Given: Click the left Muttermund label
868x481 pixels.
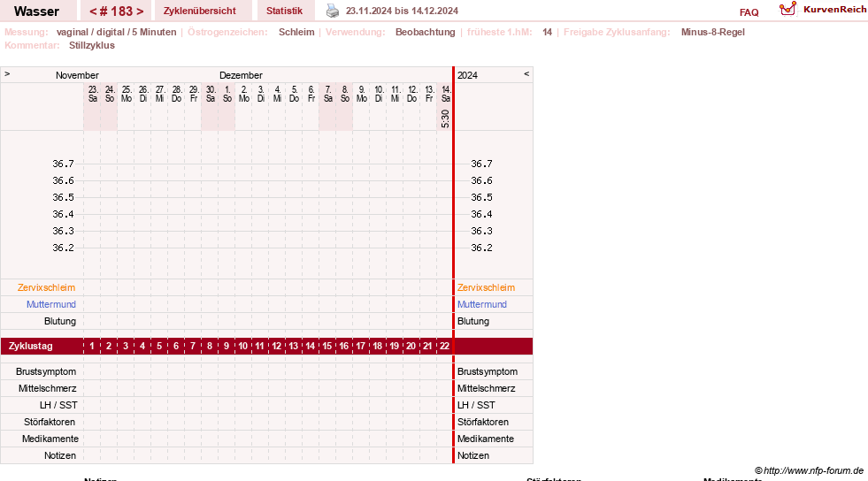Looking at the screenshot, I should tap(51, 304).
